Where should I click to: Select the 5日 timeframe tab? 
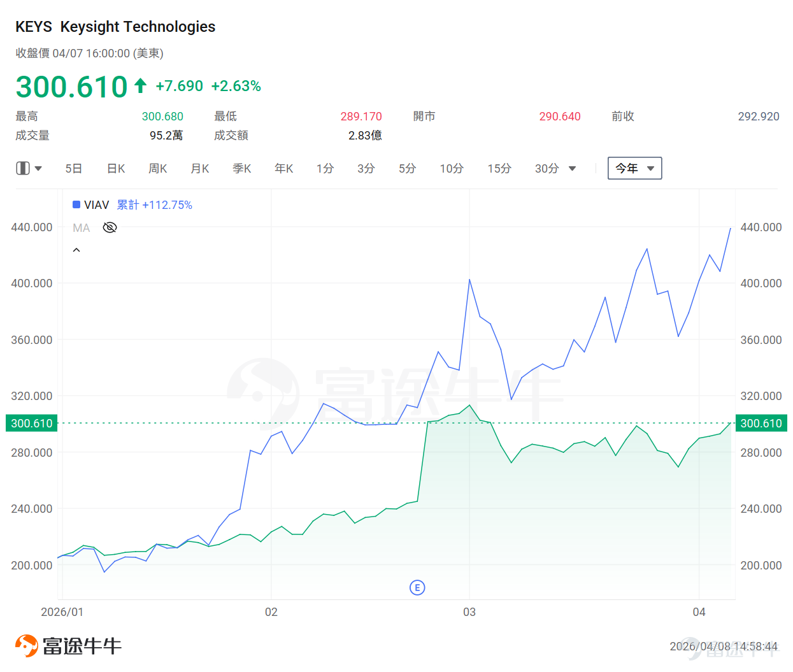click(74, 168)
